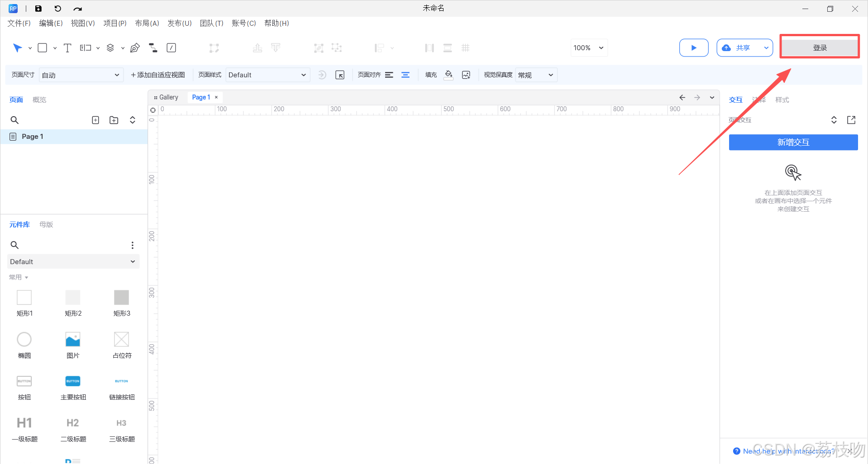This screenshot has height=464, width=868.
Task: Open the 页面样式 Default dropdown
Action: click(267, 75)
